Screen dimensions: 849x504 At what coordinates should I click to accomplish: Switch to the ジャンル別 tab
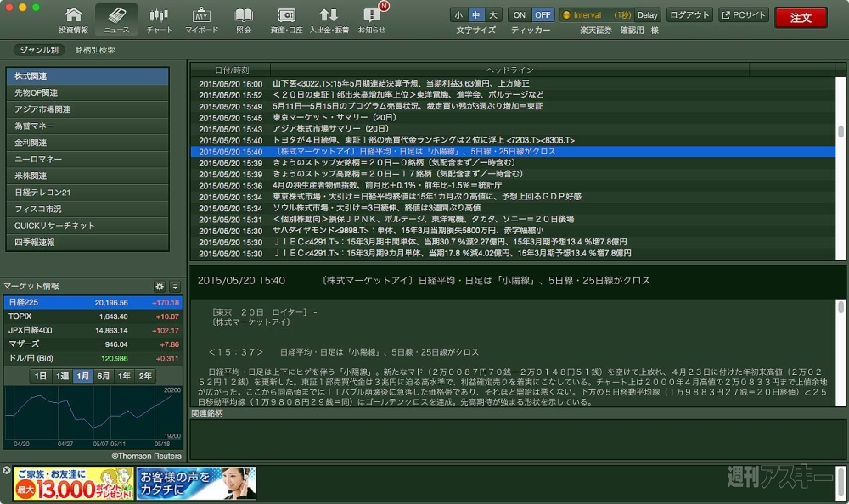tap(39, 50)
